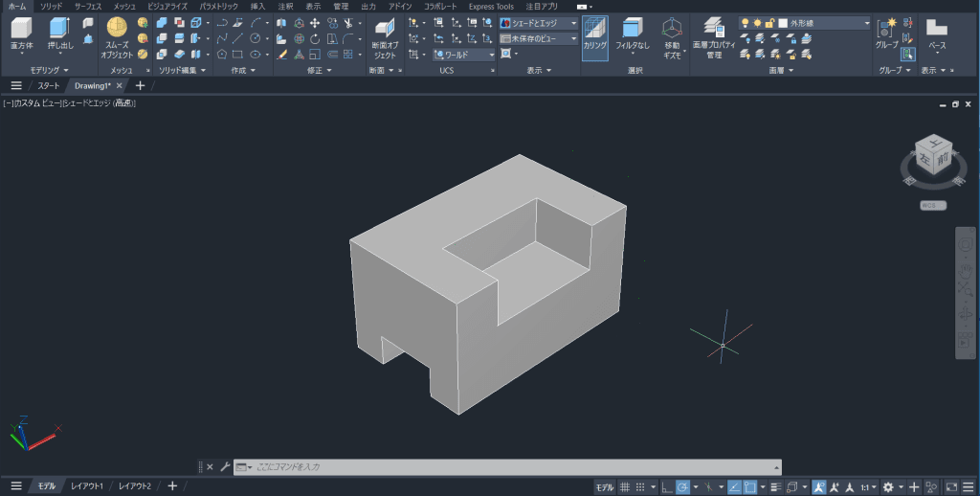Toggle ortho mode in the status bar
Viewport: 980px width, 496px height.
(666, 486)
